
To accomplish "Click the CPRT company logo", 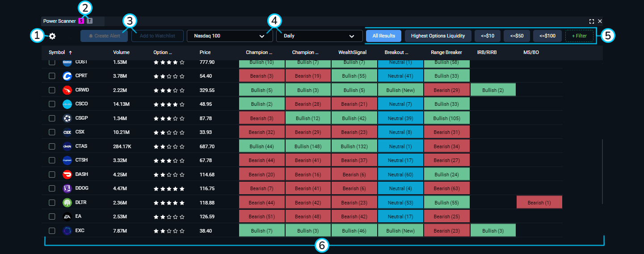I will pyautogui.click(x=67, y=76).
